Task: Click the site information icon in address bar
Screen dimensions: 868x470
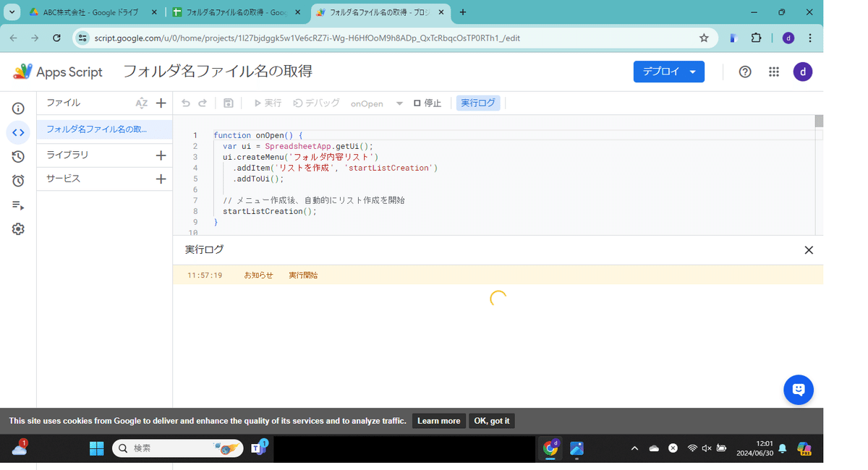Action: click(x=83, y=38)
